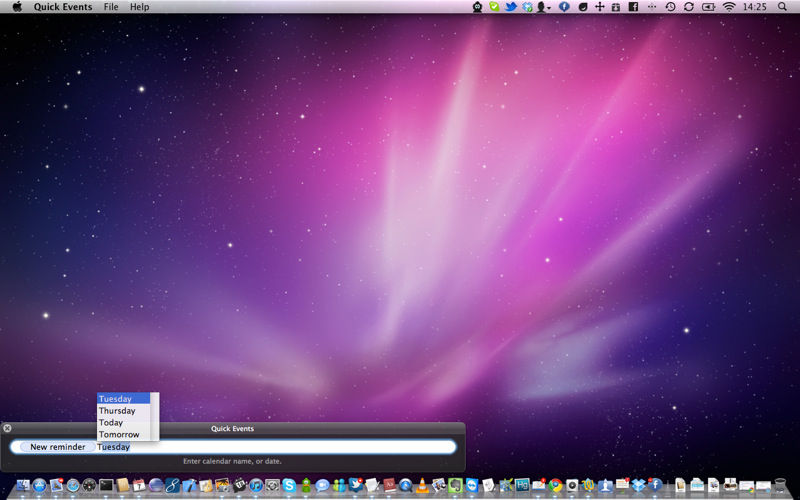Click the four-arrow move menu bar icon
800x500 pixels.
point(599,7)
